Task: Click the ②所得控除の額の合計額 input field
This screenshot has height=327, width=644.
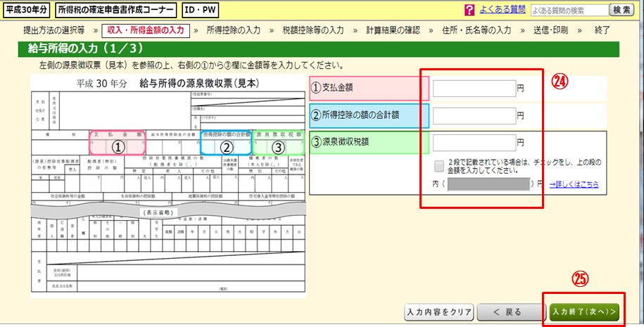Action: [474, 116]
